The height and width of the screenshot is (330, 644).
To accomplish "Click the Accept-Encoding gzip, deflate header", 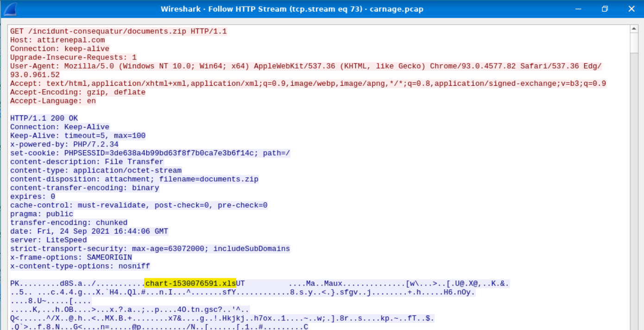I will point(77,92).
